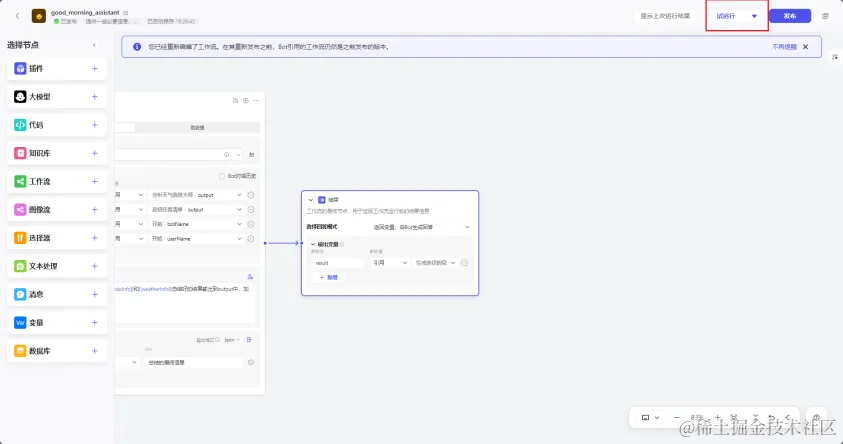Viewport: 843px width, 444px height.
Task: Open the good_morning_assistant bot avatar
Action: pos(39,16)
